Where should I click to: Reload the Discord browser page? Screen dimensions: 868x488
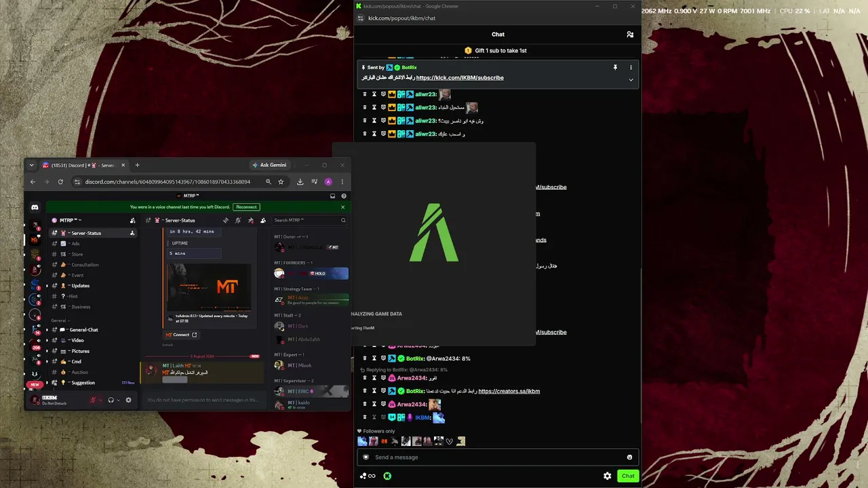(60, 182)
